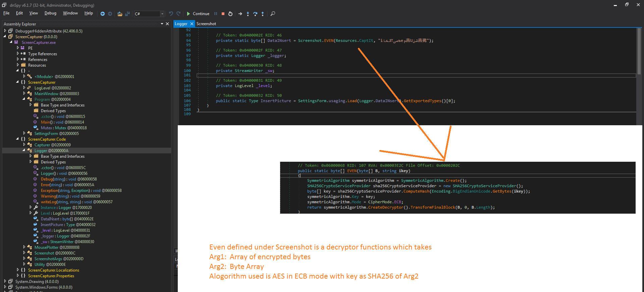Click the code editor vertical scrollbar
The image size is (644, 292).
click(x=639, y=52)
